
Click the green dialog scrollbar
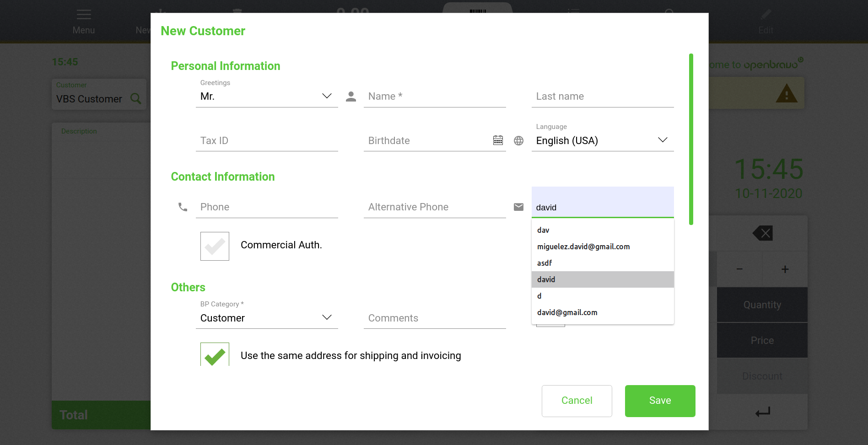pos(691,139)
